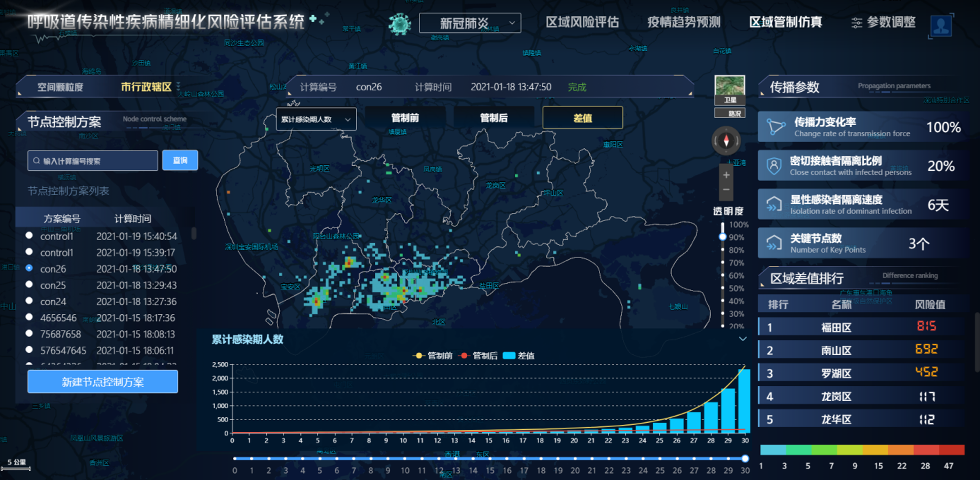Set transparency to the 50% mark
Screen dimensions: 980x480
722,288
